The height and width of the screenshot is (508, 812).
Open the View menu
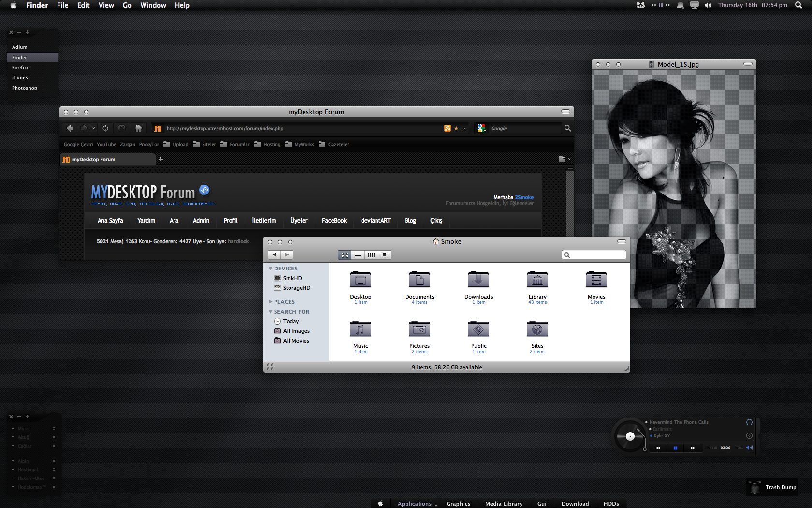(106, 5)
